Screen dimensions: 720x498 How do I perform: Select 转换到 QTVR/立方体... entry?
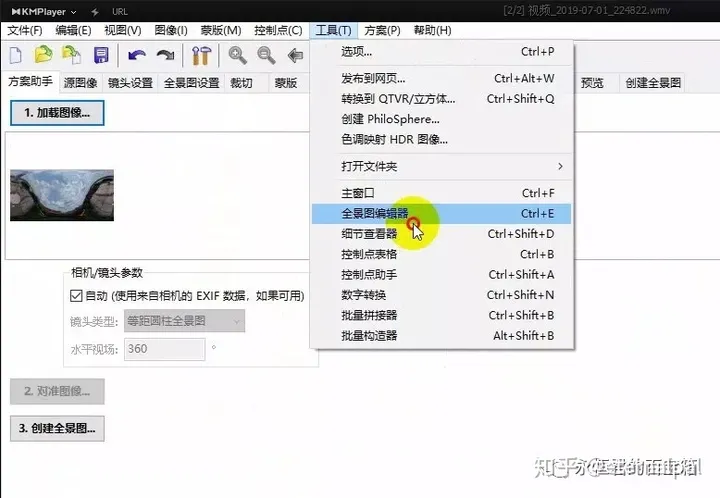click(x=442, y=99)
